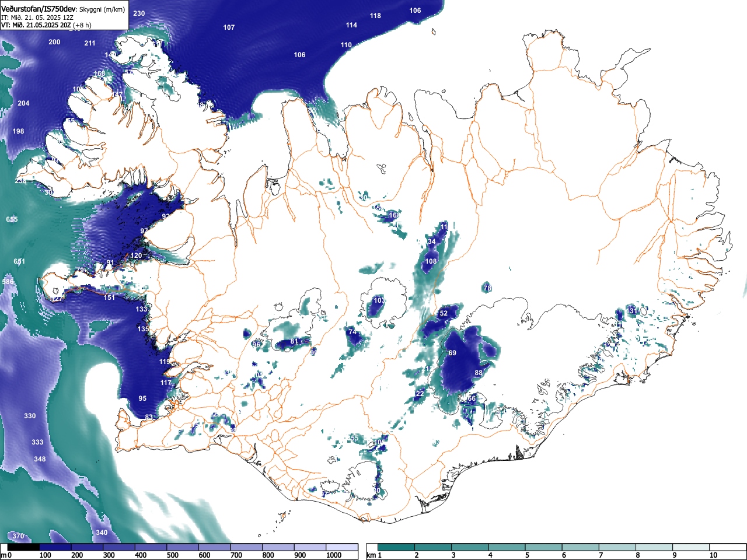Click the visibility value '586' on the map
This screenshot has height=560, width=747.
tap(8, 282)
